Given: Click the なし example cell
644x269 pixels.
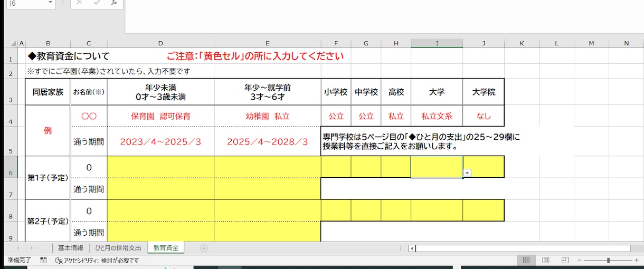Looking at the screenshot, I should coord(484,116).
